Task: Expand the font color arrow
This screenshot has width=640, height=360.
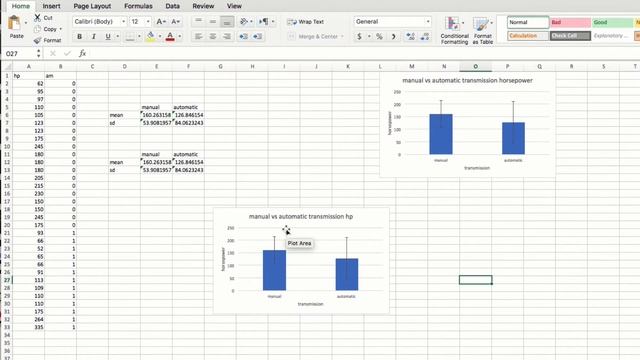Action: click(180, 37)
